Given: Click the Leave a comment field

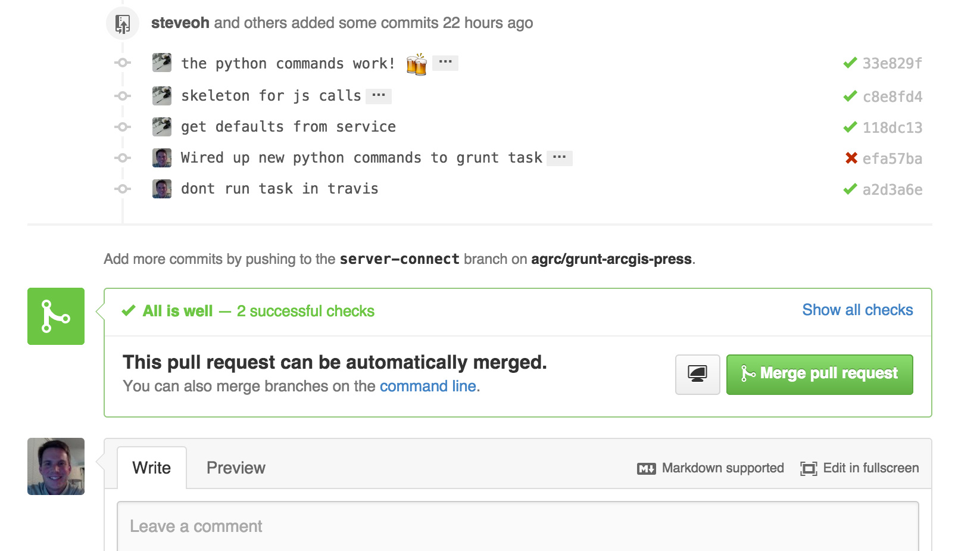Looking at the screenshot, I should (518, 526).
